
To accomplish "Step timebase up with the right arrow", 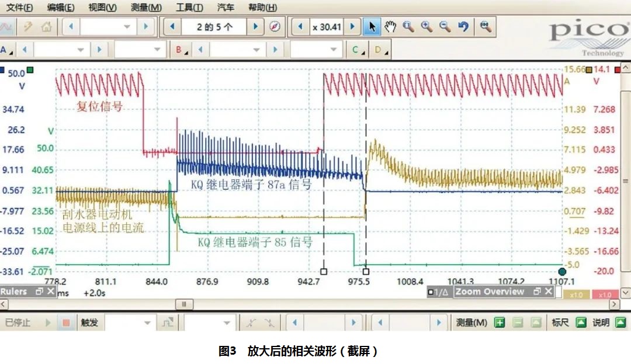I will tap(145, 27).
